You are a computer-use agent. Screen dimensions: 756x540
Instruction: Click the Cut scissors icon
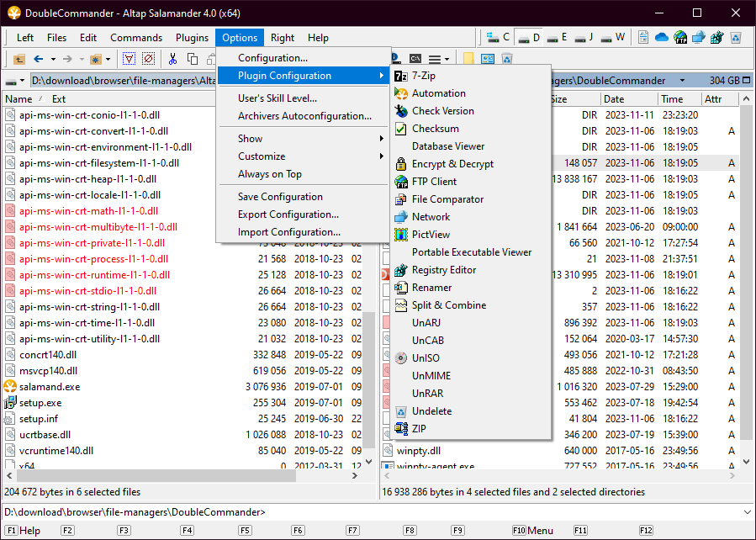point(172,59)
